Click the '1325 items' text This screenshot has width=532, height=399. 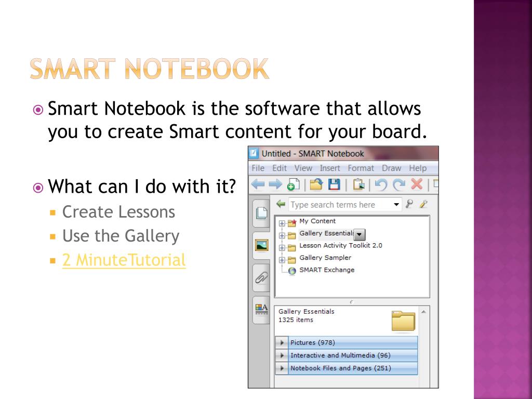pos(296,320)
